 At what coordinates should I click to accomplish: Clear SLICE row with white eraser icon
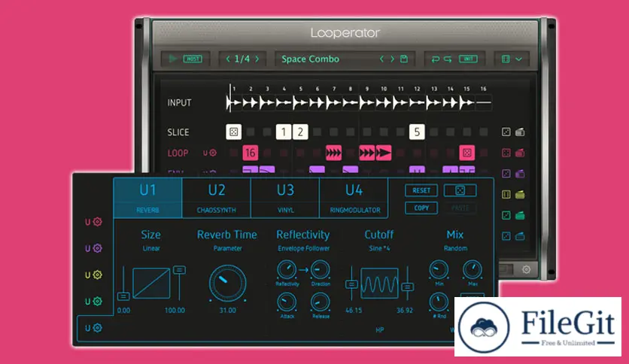click(520, 132)
